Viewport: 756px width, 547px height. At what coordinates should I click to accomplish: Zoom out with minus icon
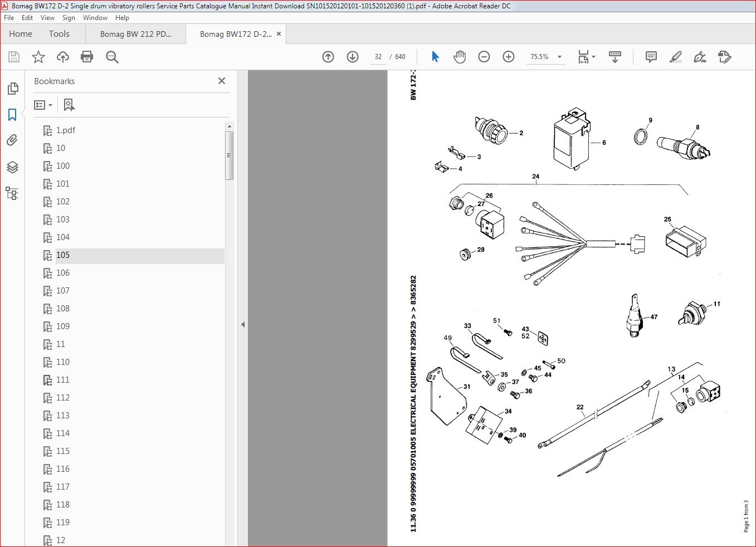click(484, 57)
